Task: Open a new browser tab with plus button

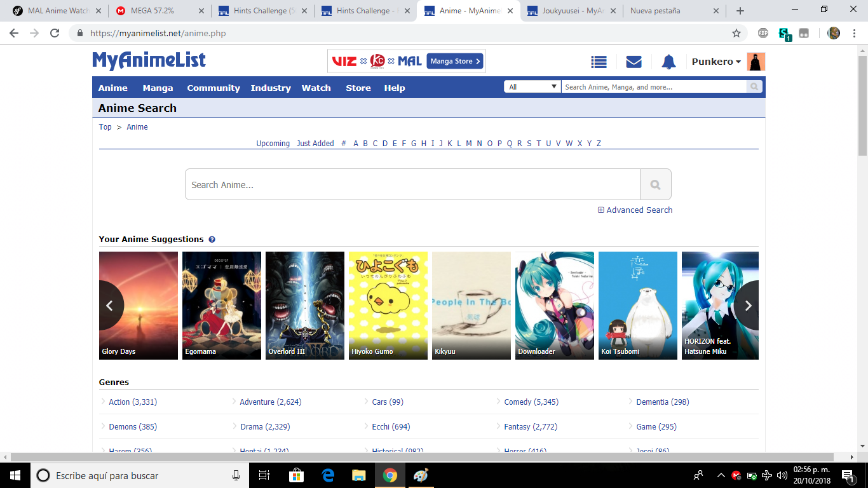Action: click(740, 11)
